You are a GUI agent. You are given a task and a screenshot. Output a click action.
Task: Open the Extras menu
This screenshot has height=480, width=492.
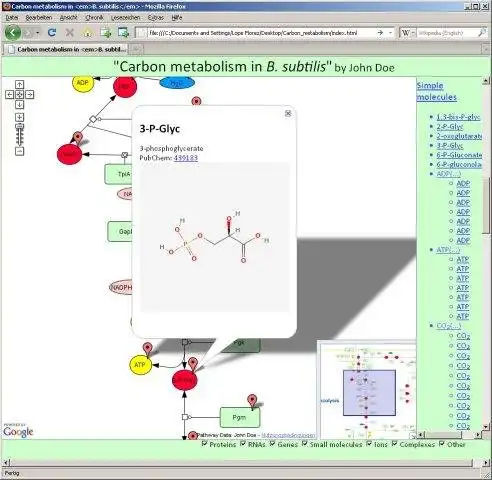[x=156, y=18]
